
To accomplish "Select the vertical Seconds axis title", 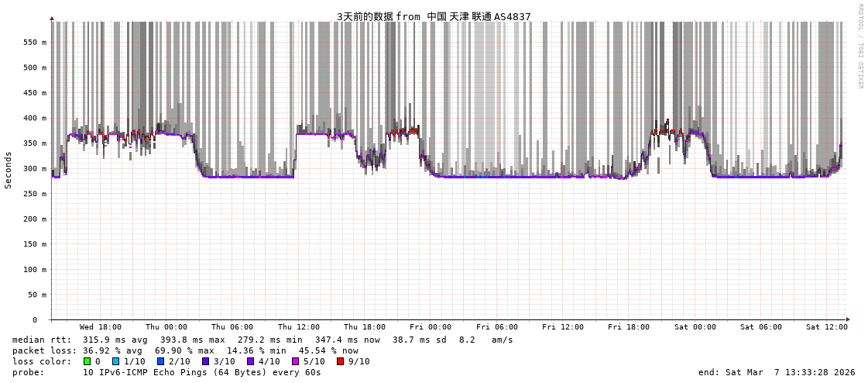I will click(9, 170).
